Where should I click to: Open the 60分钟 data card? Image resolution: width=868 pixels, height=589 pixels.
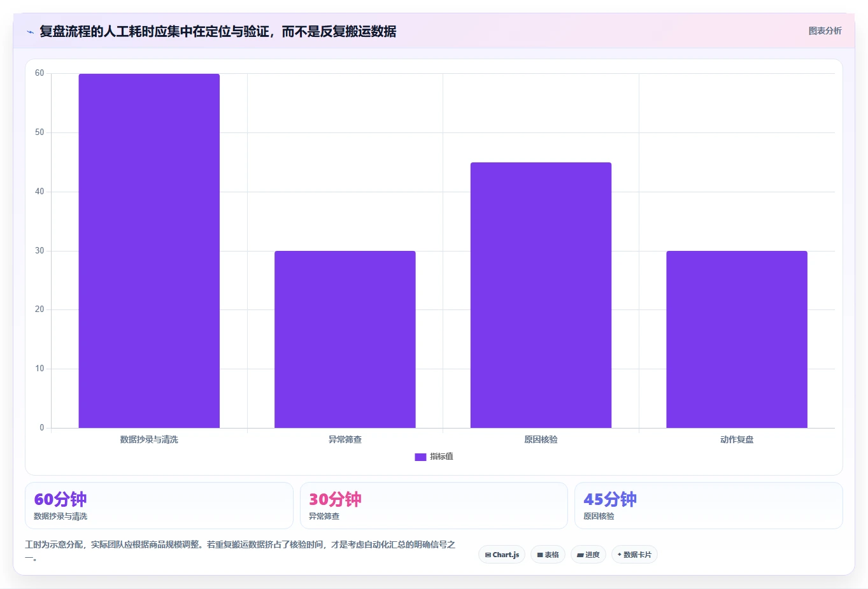[x=159, y=506]
